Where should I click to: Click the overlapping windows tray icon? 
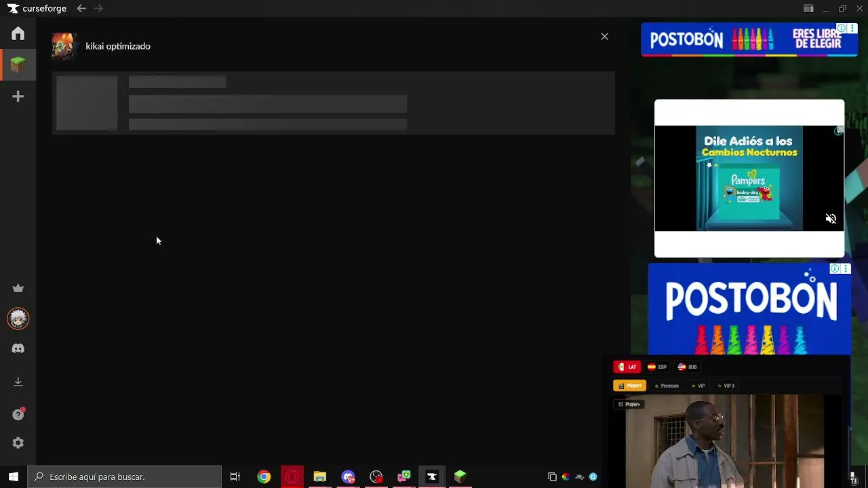[x=552, y=477]
